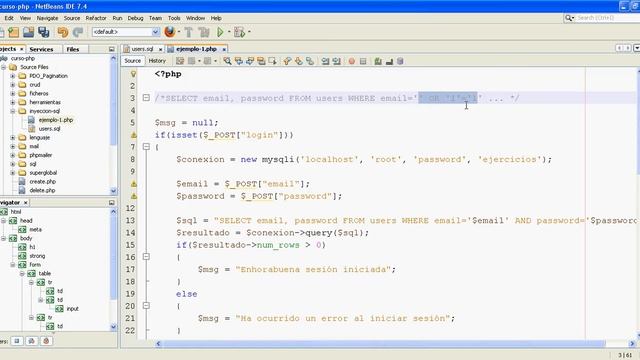Click Clean and Build Project icon

(204, 32)
